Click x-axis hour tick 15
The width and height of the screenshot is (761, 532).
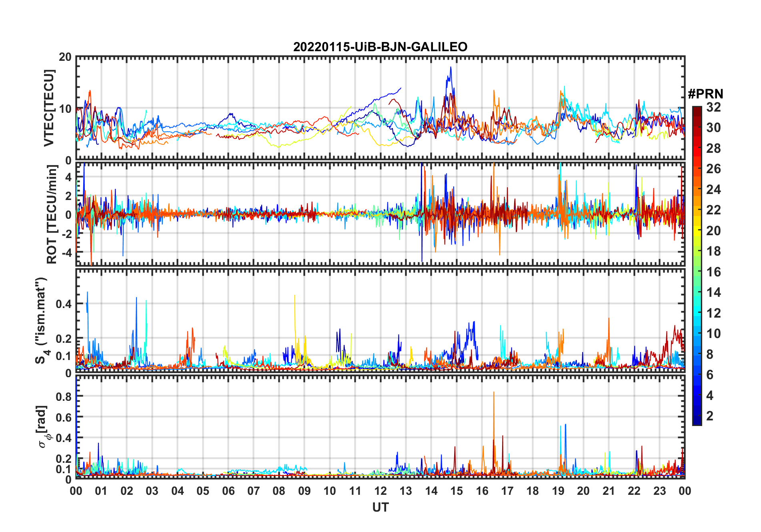tap(457, 491)
